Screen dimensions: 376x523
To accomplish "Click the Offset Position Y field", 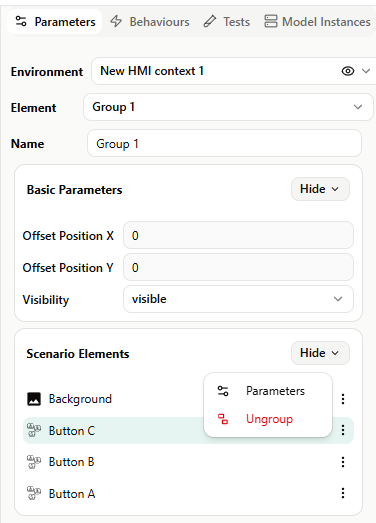I will [238, 268].
